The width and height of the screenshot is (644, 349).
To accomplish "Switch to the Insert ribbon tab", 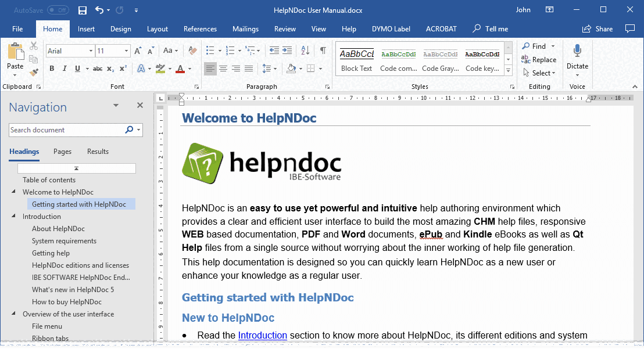I will (86, 28).
